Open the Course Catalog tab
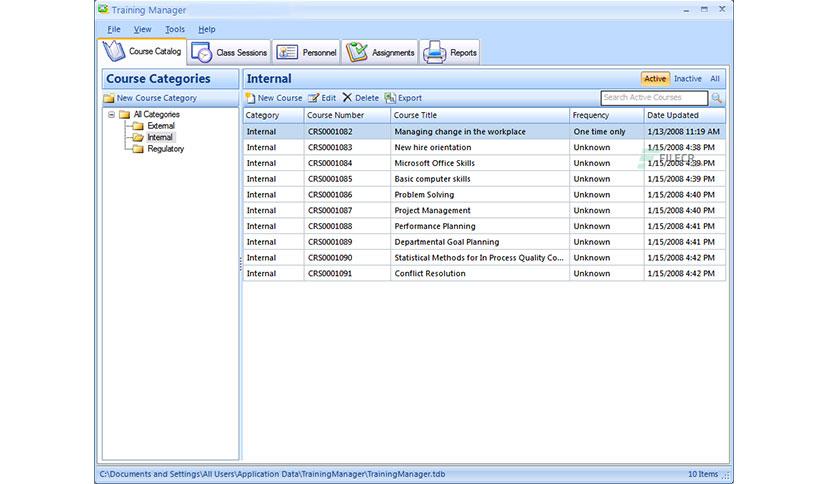This screenshot has height=484, width=836. tap(142, 52)
